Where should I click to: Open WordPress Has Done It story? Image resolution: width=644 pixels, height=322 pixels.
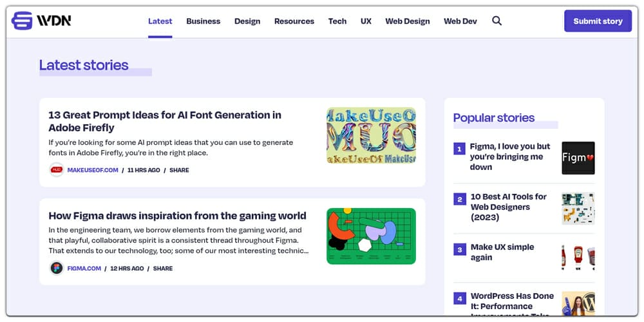512,303
